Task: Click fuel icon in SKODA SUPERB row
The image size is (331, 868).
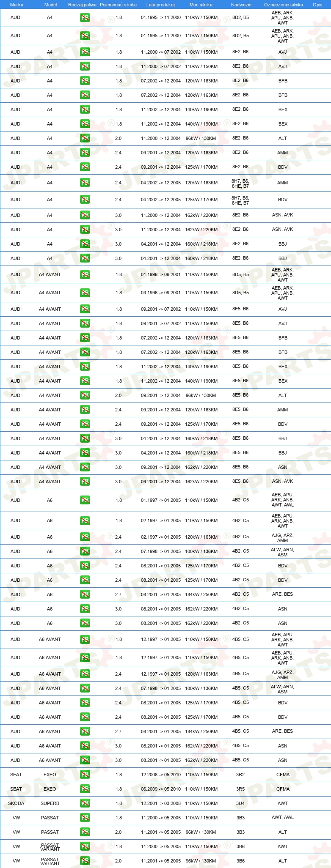Action: point(85,803)
